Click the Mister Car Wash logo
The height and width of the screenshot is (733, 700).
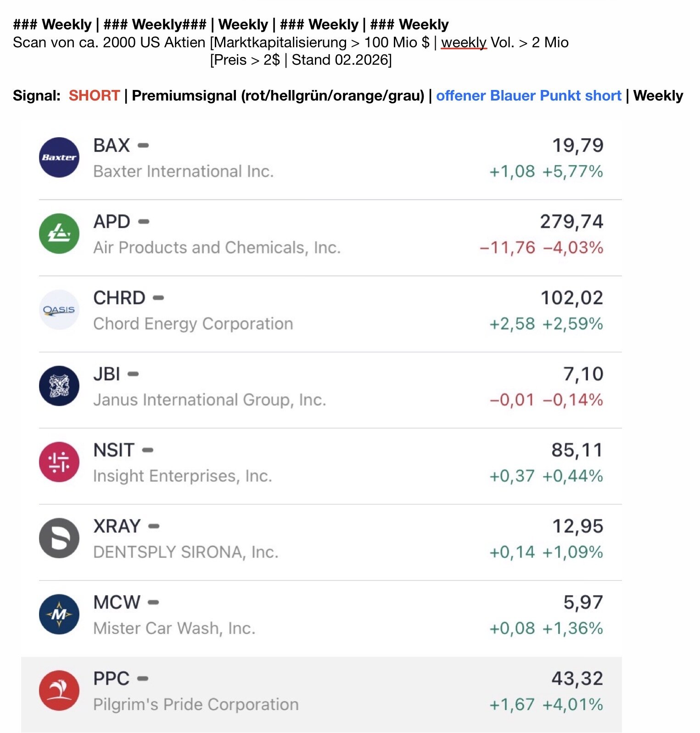(59, 614)
